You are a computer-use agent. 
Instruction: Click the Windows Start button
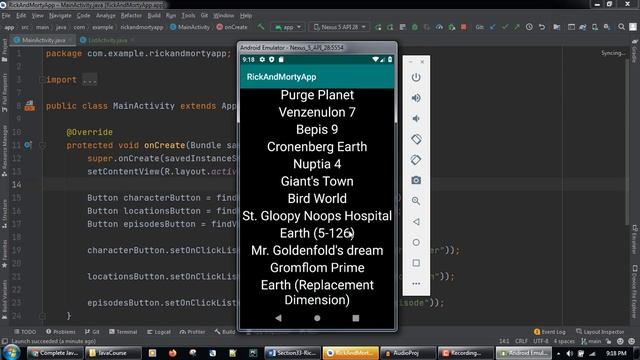pos(11,352)
